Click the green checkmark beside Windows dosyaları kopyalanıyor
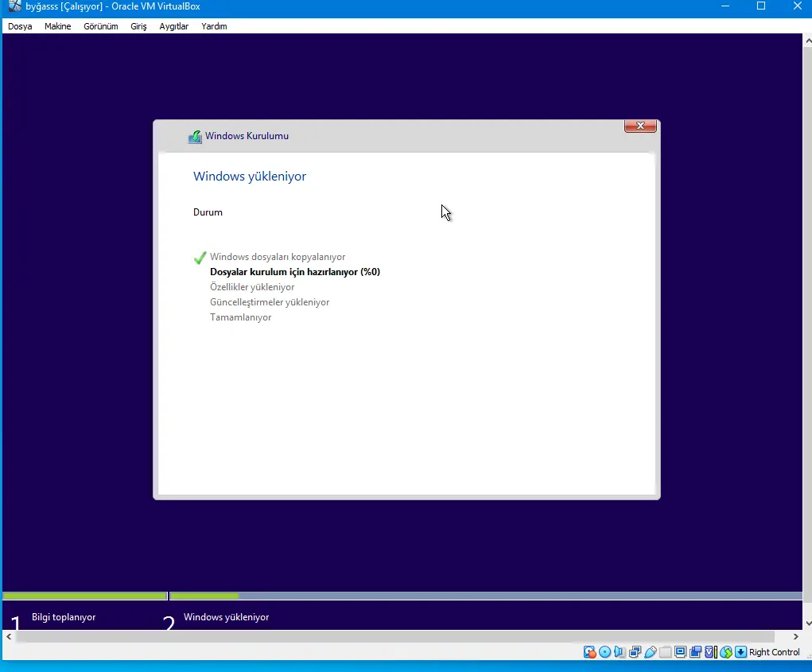Image resolution: width=812 pixels, height=672 pixels. (x=200, y=258)
